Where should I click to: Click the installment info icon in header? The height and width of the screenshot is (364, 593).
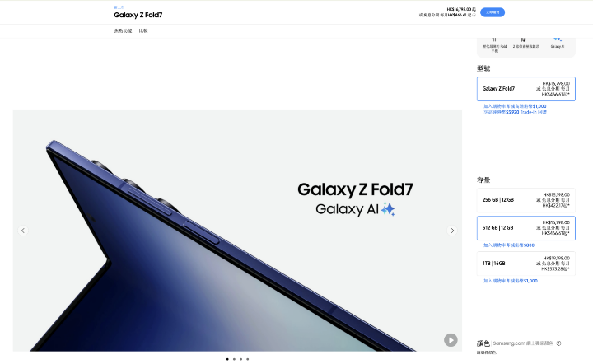pos(474,15)
